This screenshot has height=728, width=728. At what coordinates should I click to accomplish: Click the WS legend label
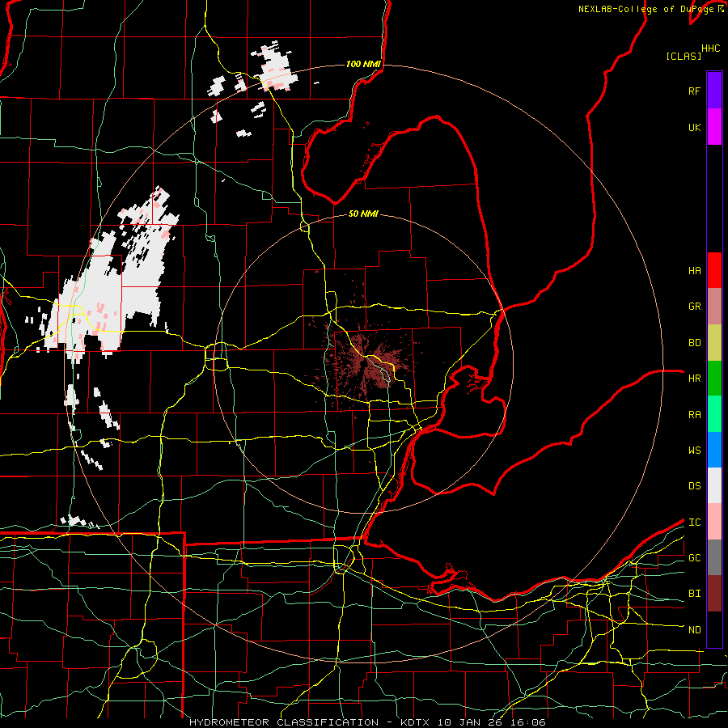694,451
